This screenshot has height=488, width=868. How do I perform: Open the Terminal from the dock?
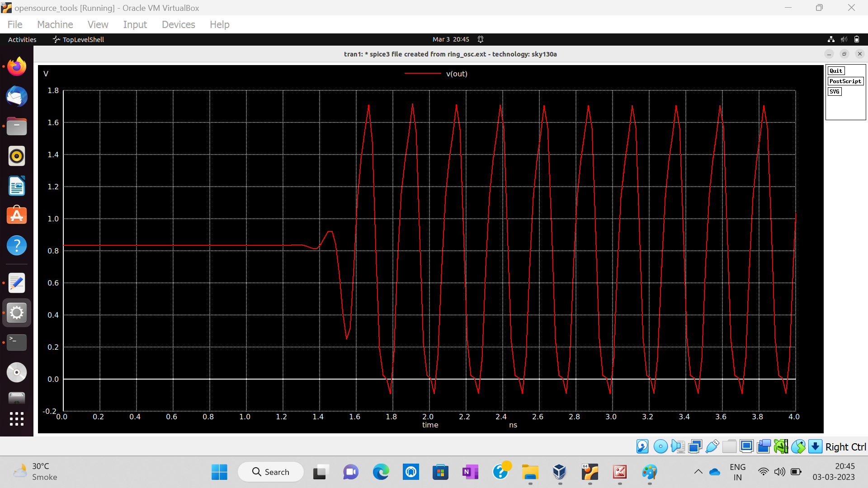click(x=17, y=342)
